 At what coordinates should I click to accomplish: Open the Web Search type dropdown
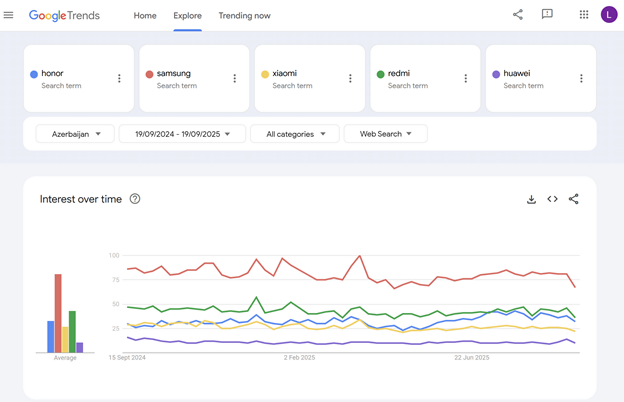[x=385, y=134]
